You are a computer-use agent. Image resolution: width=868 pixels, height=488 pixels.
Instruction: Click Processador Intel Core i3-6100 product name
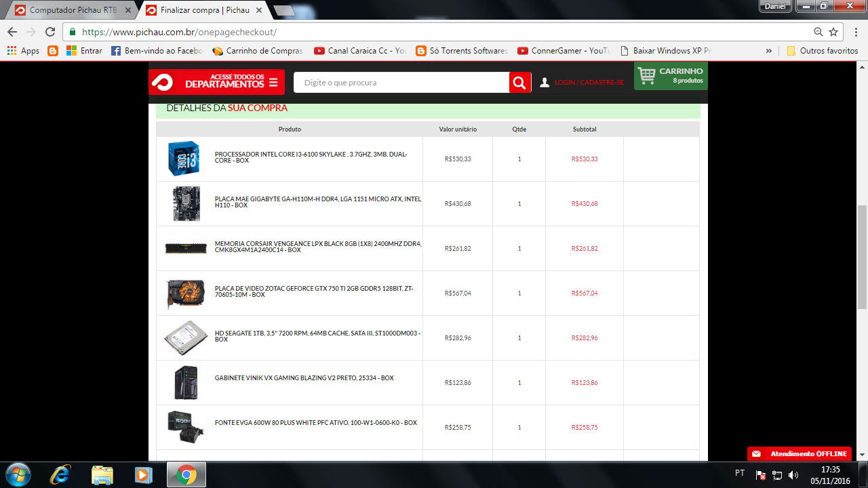(x=311, y=157)
